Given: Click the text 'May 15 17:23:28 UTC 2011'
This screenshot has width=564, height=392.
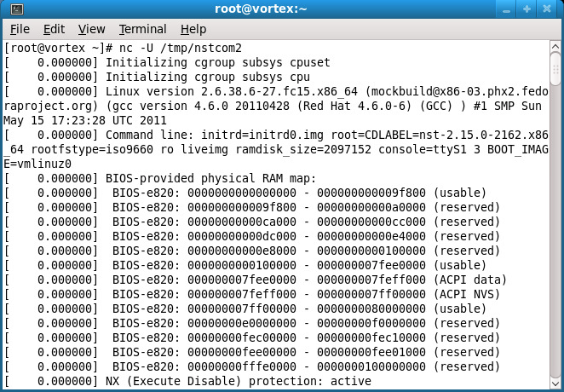Looking at the screenshot, I should coord(85,120).
